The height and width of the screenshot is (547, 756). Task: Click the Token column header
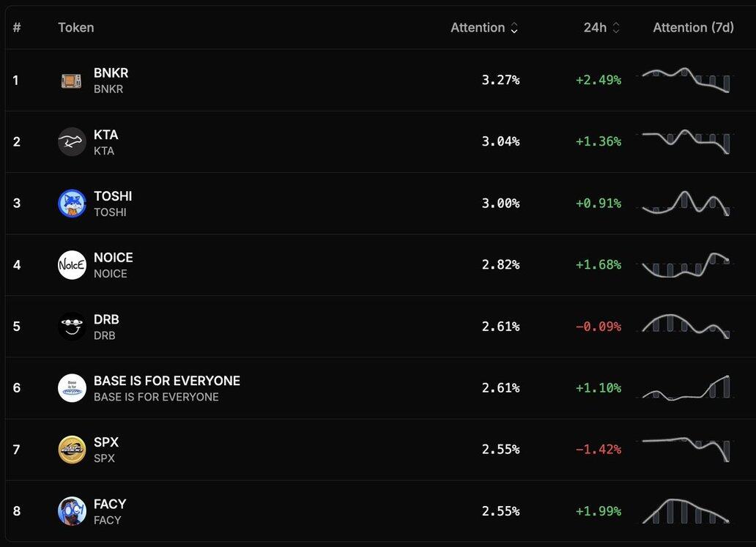click(76, 28)
